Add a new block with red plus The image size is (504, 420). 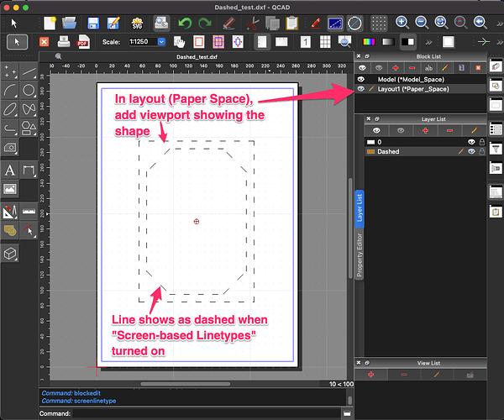(x=396, y=68)
